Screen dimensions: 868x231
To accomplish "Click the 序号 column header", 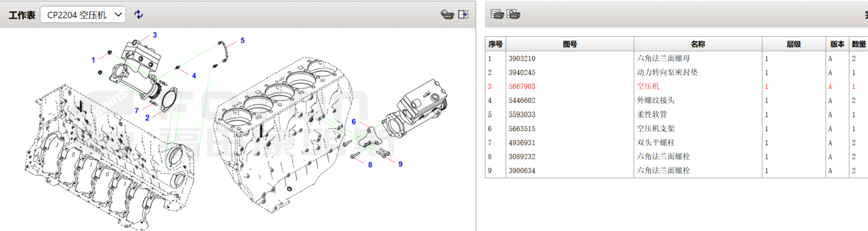I will pyautogui.click(x=495, y=44).
